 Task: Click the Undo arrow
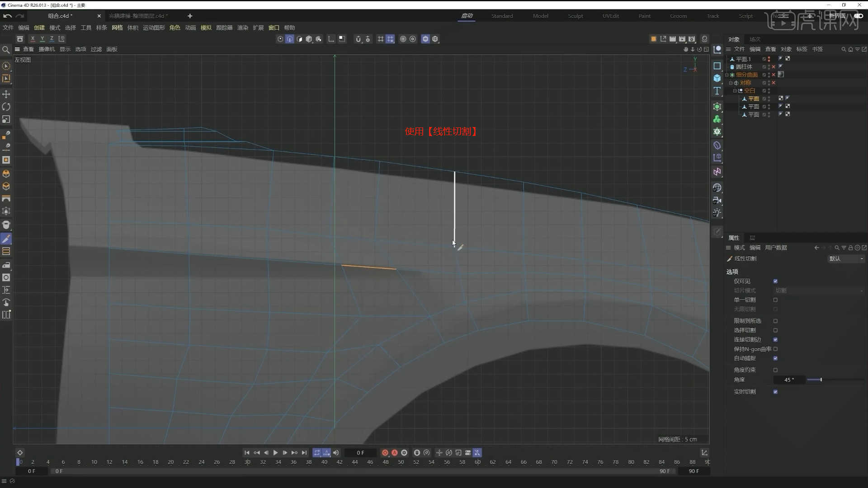point(7,16)
